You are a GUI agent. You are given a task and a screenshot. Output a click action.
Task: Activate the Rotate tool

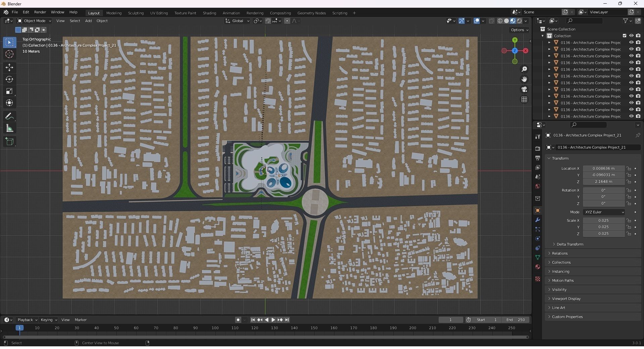click(x=9, y=80)
